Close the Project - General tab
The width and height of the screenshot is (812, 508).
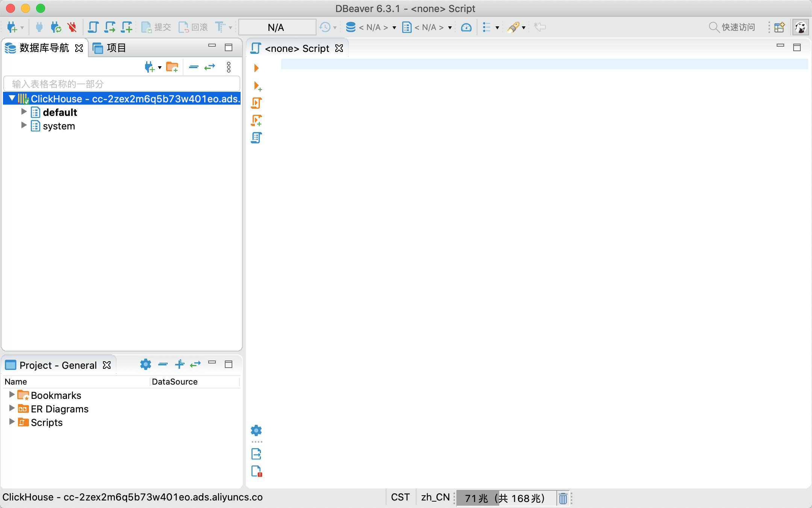pyautogui.click(x=107, y=365)
